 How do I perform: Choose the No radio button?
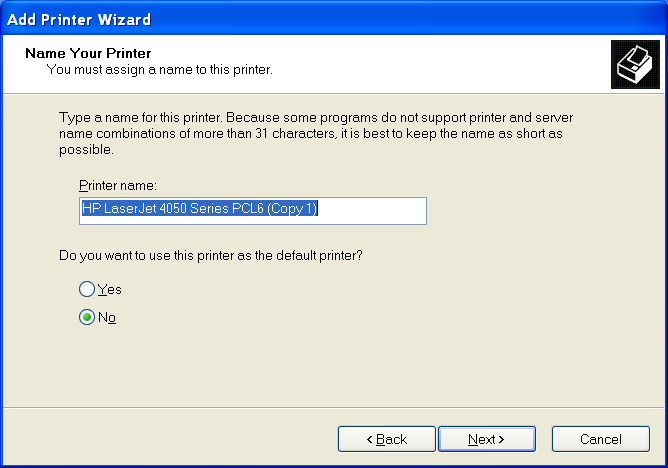coord(87,317)
